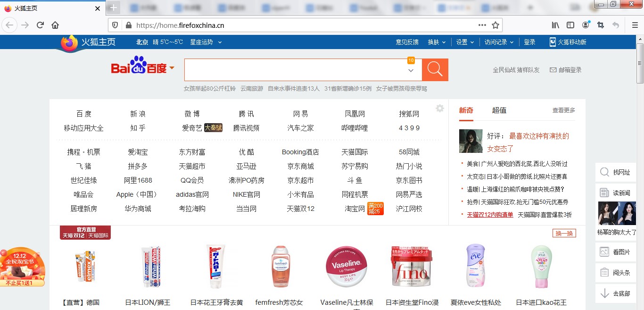Open Firefox account icon
The height and width of the screenshot is (310, 644).
(x=586, y=25)
